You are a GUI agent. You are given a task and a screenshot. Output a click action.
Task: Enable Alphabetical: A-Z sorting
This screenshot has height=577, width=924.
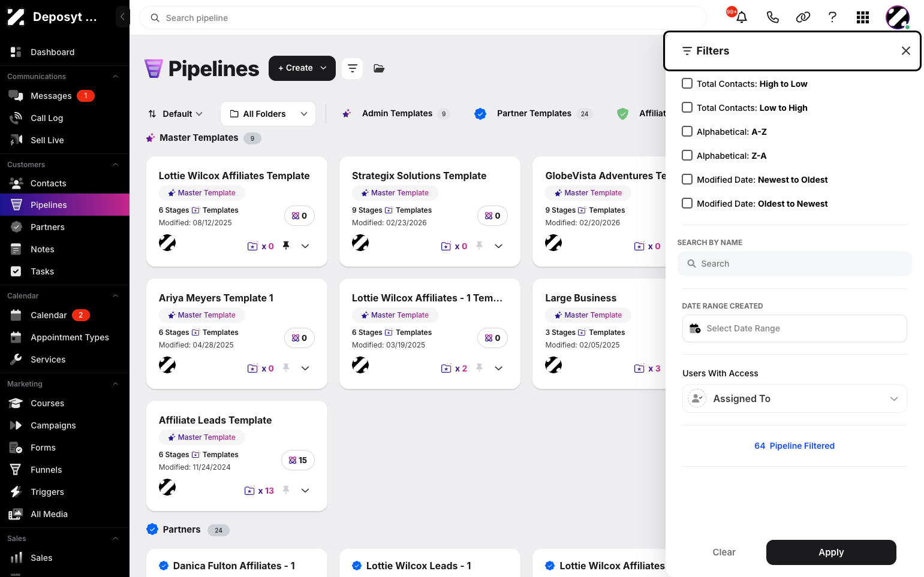pyautogui.click(x=687, y=132)
